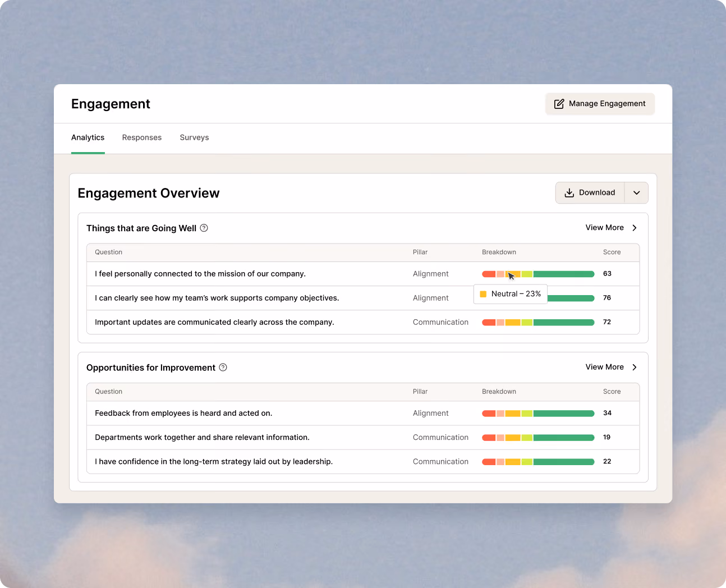Select the Analytics tab
Image resolution: width=726 pixels, height=588 pixels.
pyautogui.click(x=88, y=137)
